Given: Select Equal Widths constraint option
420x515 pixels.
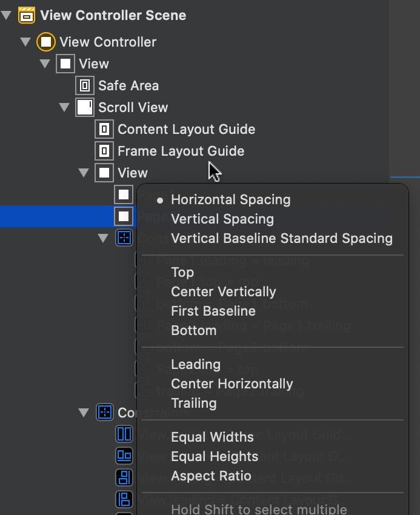Looking at the screenshot, I should 212,437.
